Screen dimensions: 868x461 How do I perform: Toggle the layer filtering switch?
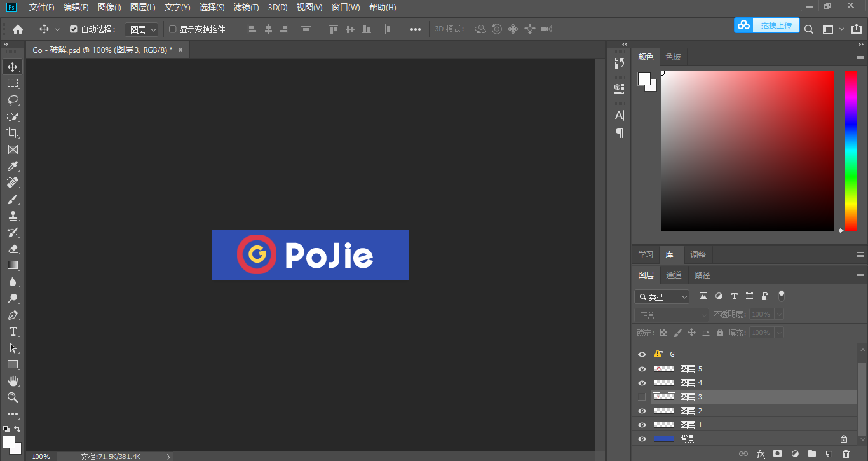(782, 296)
